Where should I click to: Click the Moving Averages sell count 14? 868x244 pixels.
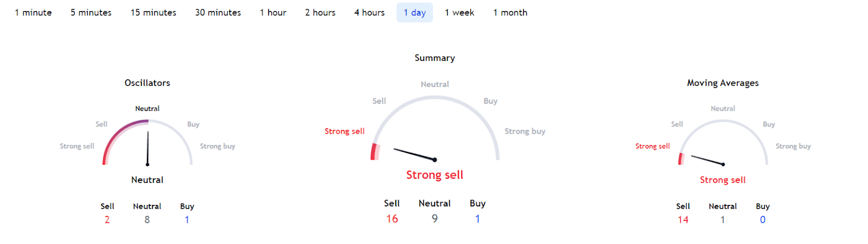683,220
